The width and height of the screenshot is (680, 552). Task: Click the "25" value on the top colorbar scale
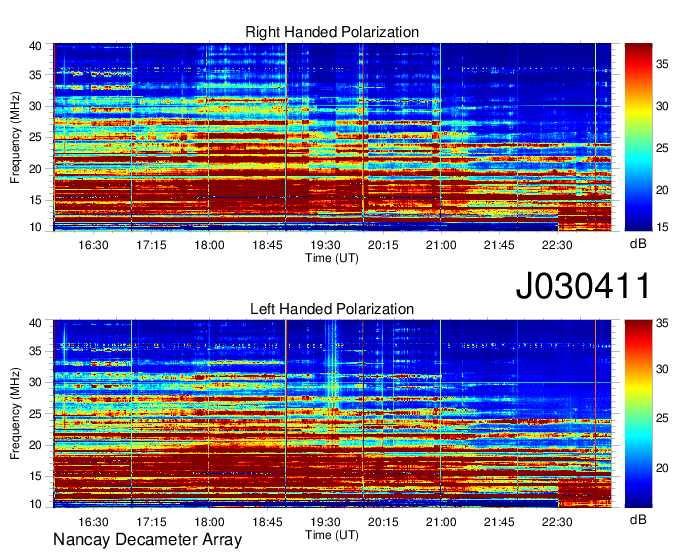(x=662, y=148)
